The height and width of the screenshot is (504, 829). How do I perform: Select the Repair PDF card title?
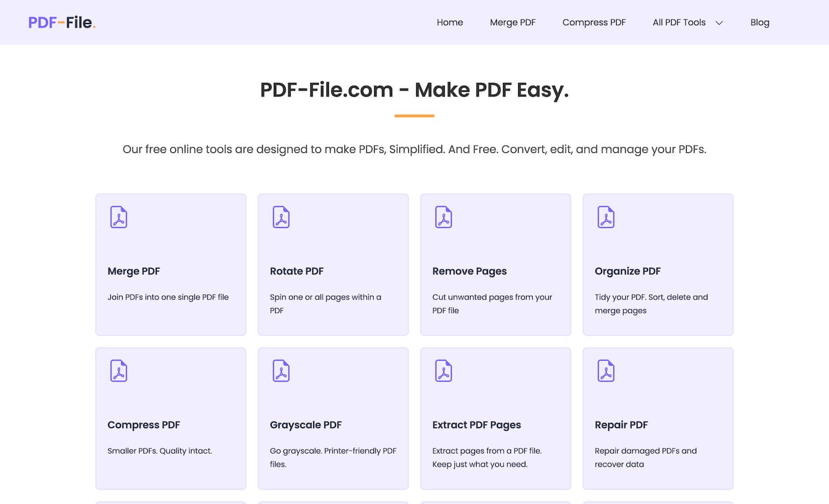click(x=621, y=425)
